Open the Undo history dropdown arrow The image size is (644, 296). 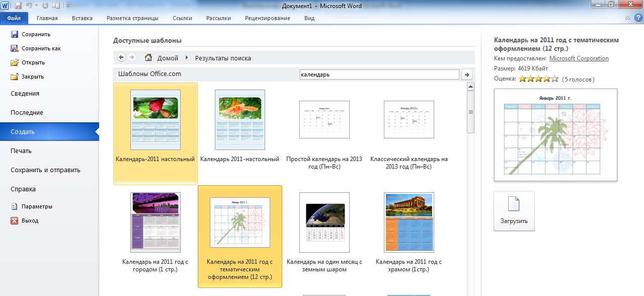coord(36,6)
